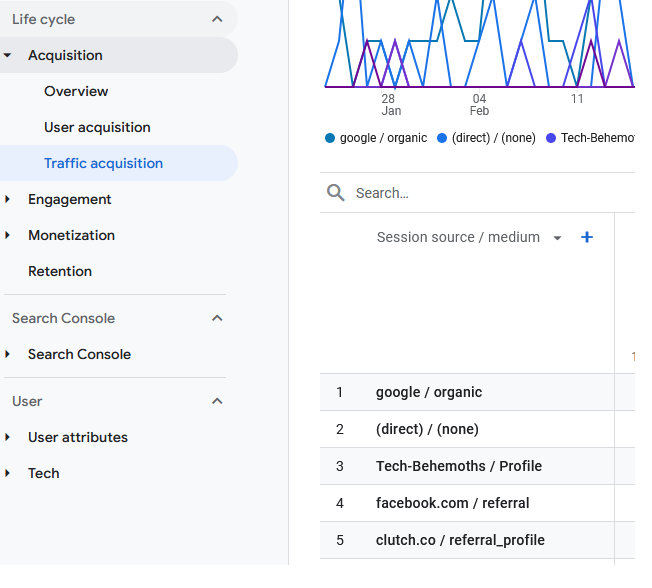Collapse the Search Console section chevron
652x588 pixels.
point(217,318)
